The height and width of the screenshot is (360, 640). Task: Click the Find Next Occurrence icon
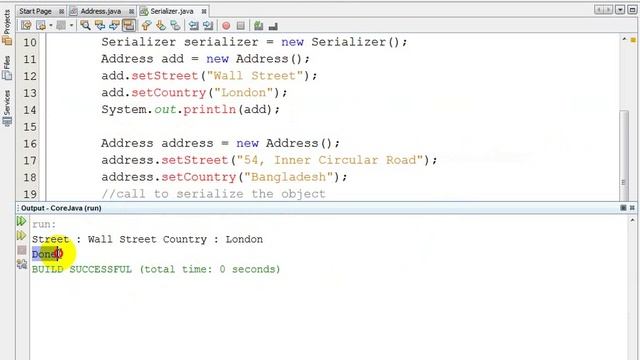point(114,26)
